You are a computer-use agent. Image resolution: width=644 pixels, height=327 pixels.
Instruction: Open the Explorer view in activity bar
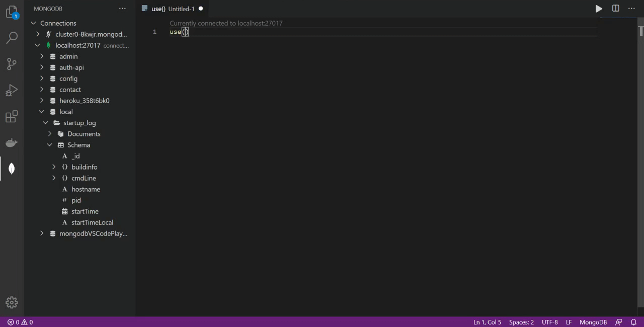point(12,12)
